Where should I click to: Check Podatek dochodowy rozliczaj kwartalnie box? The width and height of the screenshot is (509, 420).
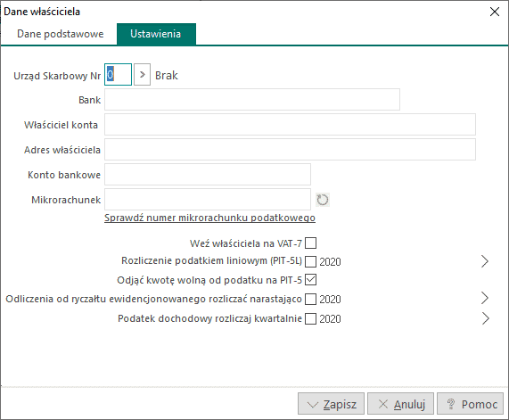[310, 318]
